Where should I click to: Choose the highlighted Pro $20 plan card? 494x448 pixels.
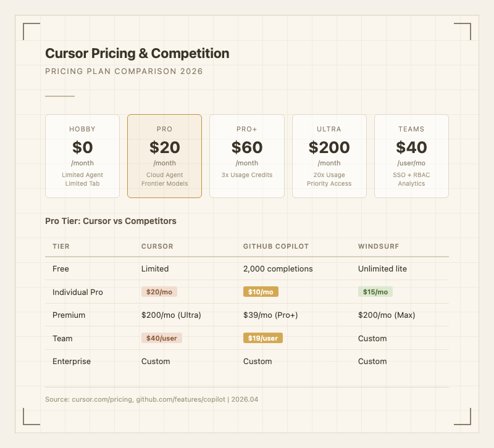(164, 156)
